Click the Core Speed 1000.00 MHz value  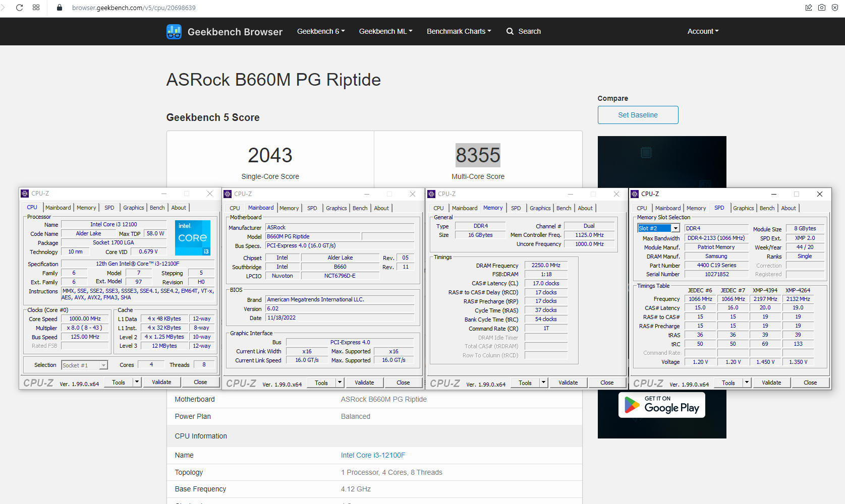[85, 319]
